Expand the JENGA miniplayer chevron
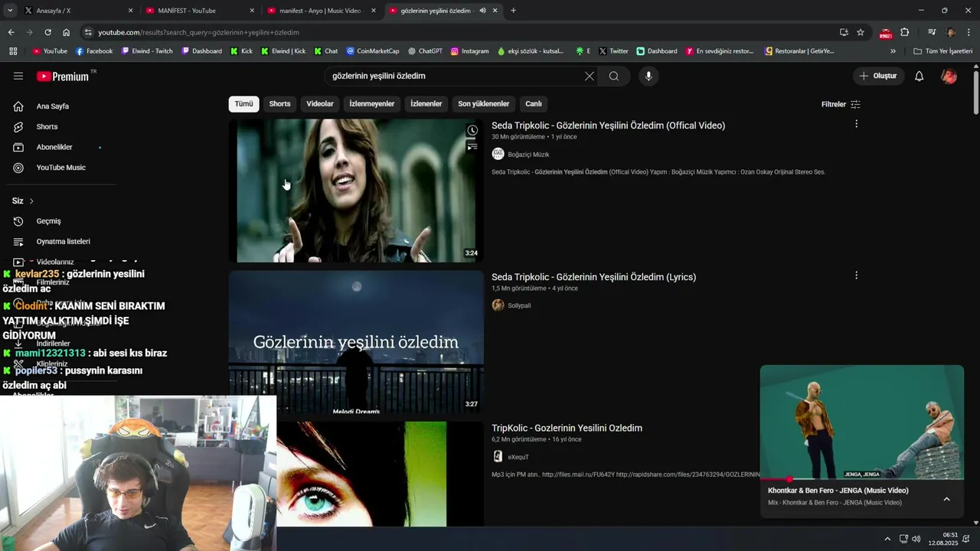Screen dimensions: 980x551 pyautogui.click(x=946, y=499)
